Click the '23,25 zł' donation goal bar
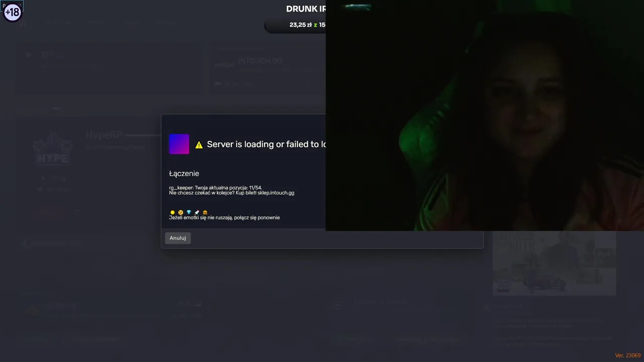This screenshot has height=362, width=644. click(295, 25)
